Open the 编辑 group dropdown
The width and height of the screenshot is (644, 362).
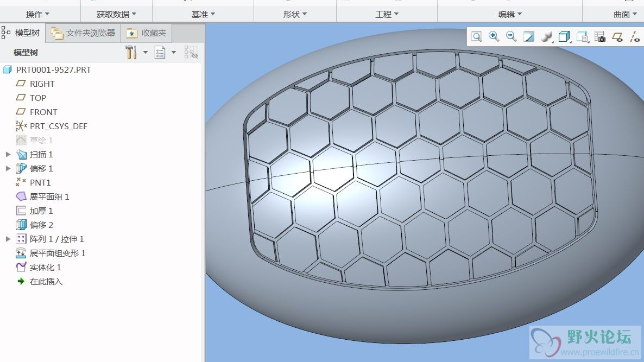(510, 14)
